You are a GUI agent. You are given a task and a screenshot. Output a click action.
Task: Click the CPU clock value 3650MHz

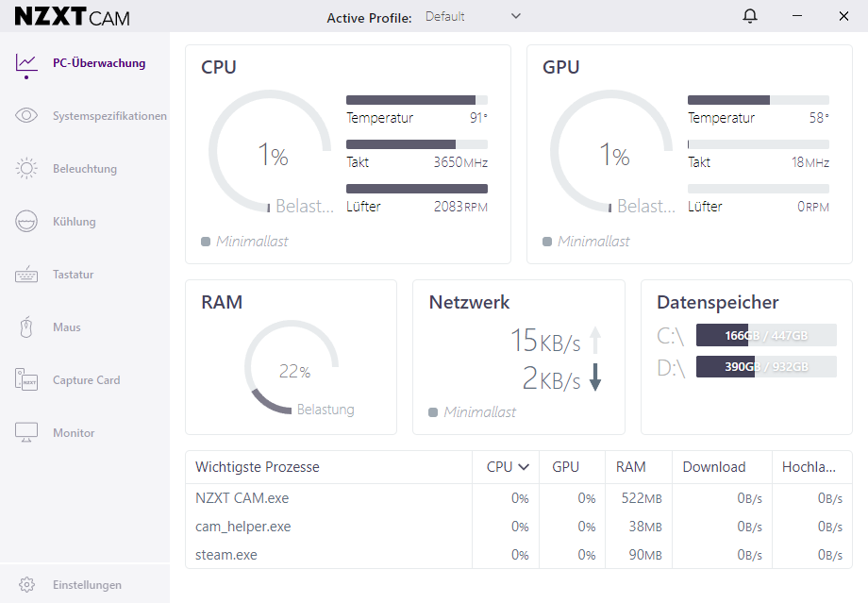[x=460, y=162]
